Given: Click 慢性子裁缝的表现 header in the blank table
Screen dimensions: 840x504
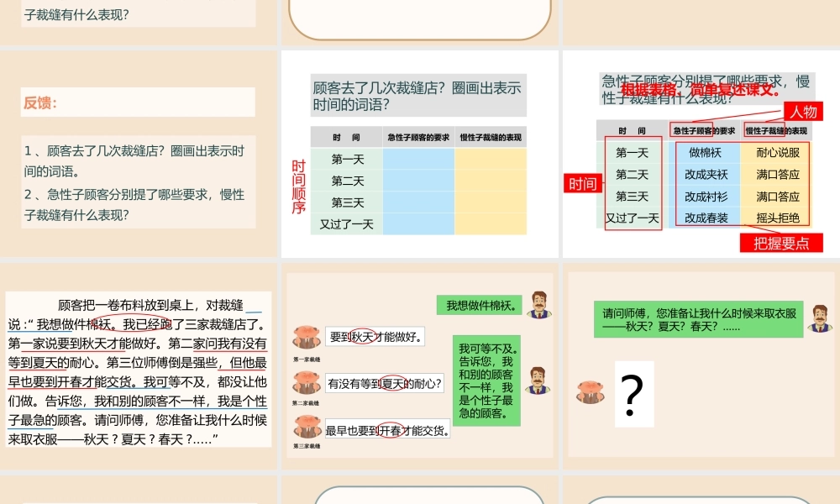Looking at the screenshot, I should click(491, 137).
